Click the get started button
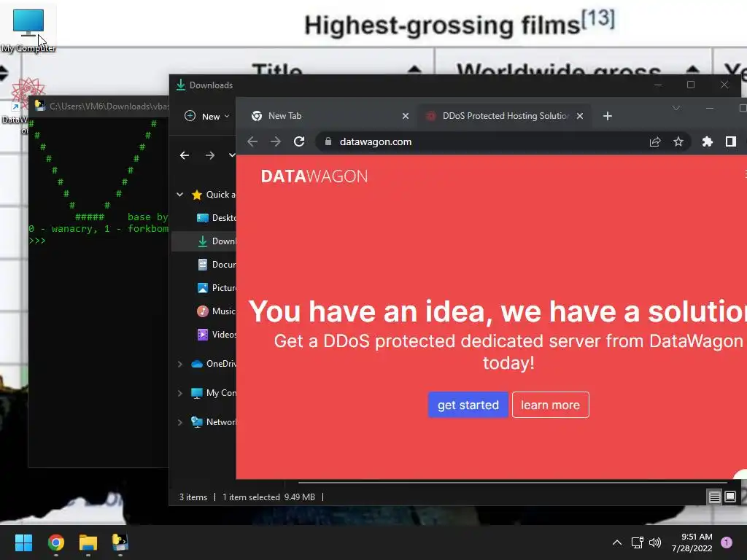 tap(468, 405)
